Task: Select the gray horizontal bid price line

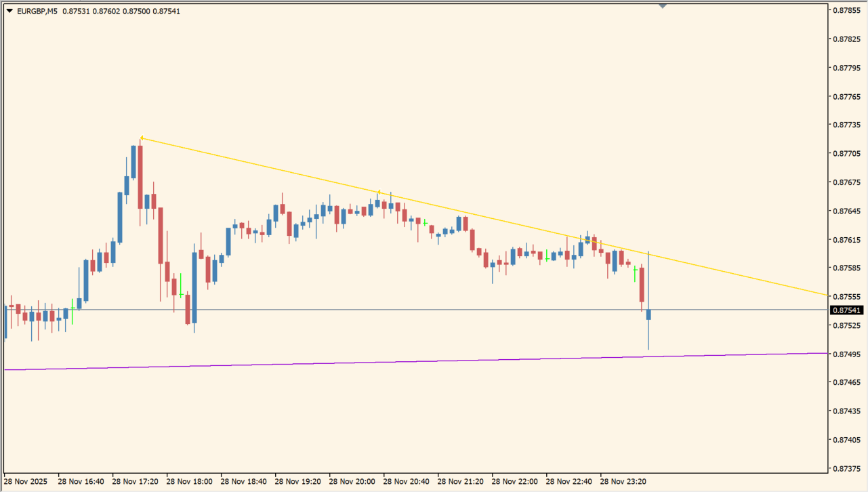Action: (407, 310)
